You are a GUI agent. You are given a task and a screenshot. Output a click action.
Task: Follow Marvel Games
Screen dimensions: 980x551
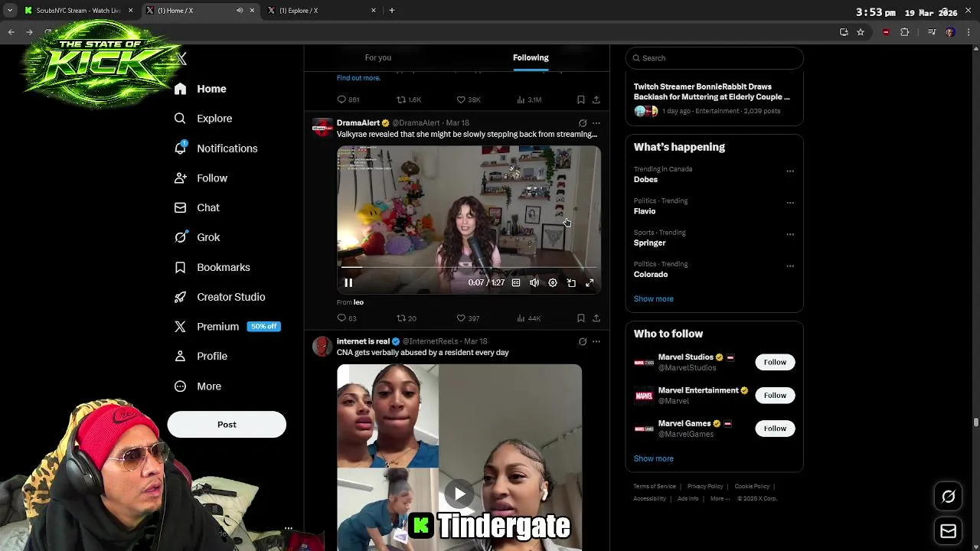coord(775,429)
